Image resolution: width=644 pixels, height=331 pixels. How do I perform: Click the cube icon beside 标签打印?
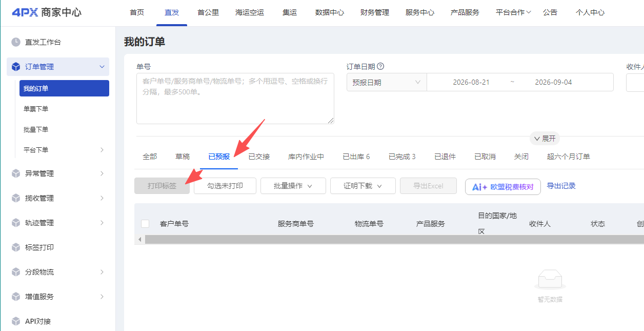pos(16,247)
